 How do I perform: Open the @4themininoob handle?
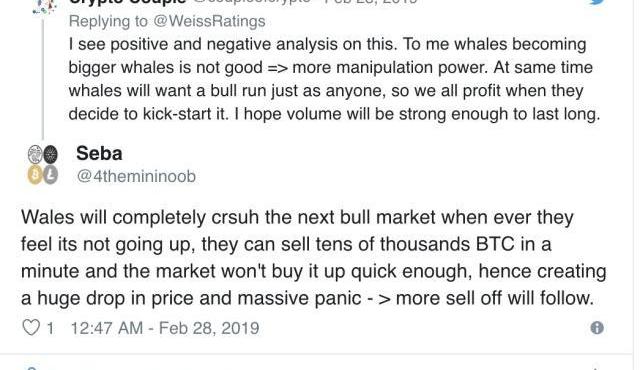point(136,177)
